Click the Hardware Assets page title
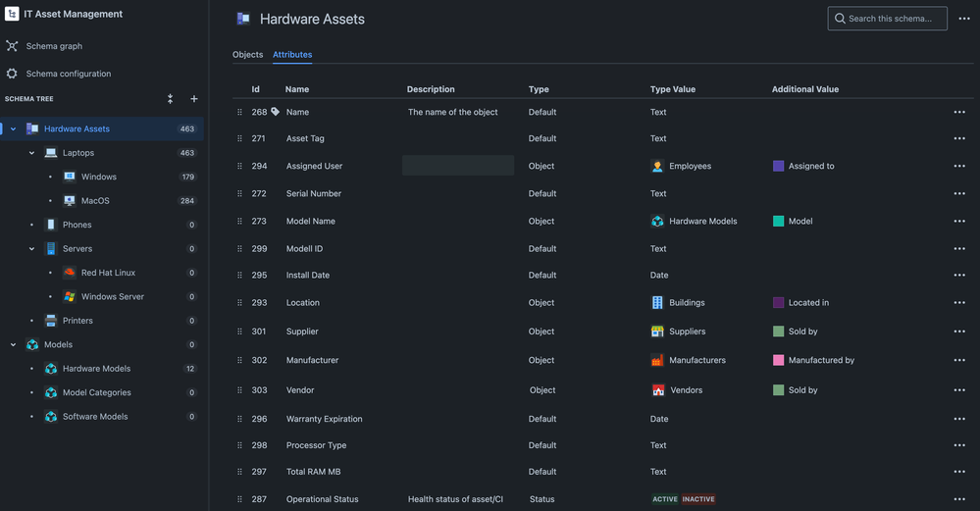 tap(312, 20)
